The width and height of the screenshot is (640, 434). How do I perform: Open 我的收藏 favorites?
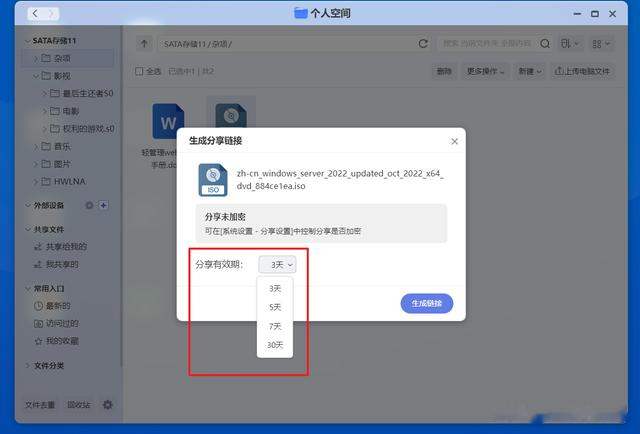[56, 341]
